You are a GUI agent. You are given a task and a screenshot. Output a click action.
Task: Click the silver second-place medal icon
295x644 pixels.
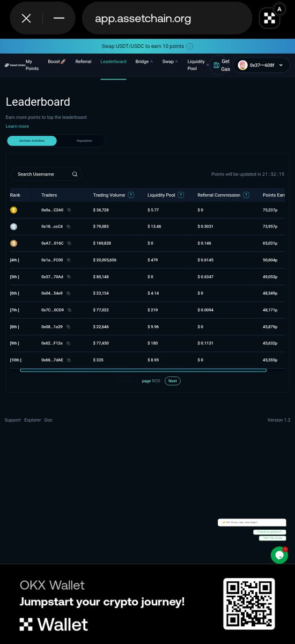(x=13, y=226)
